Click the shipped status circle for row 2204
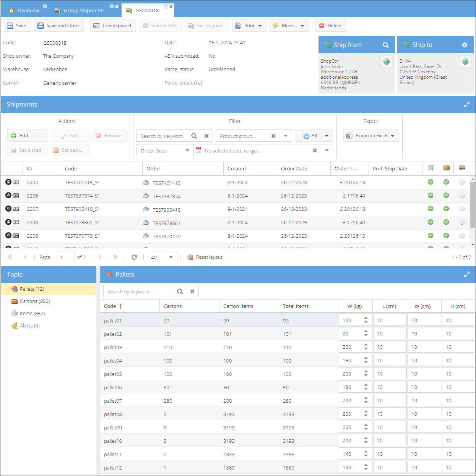 pyautogui.click(x=462, y=182)
